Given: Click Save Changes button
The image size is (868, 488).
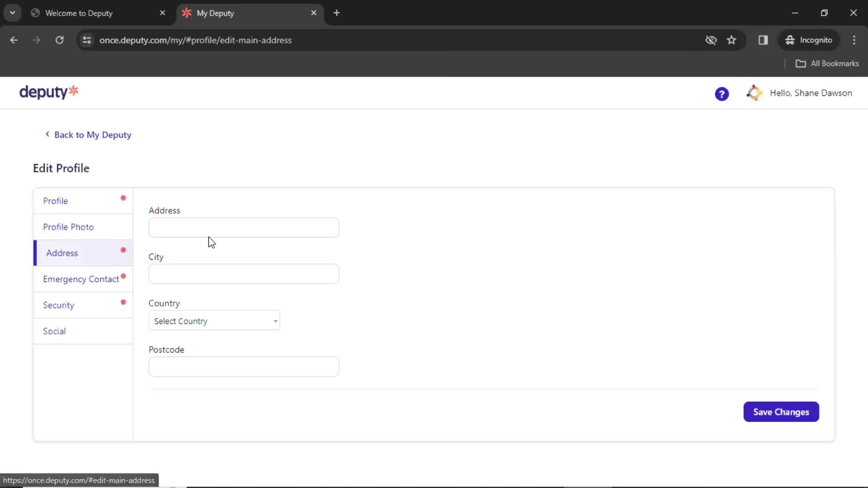Looking at the screenshot, I should (781, 412).
